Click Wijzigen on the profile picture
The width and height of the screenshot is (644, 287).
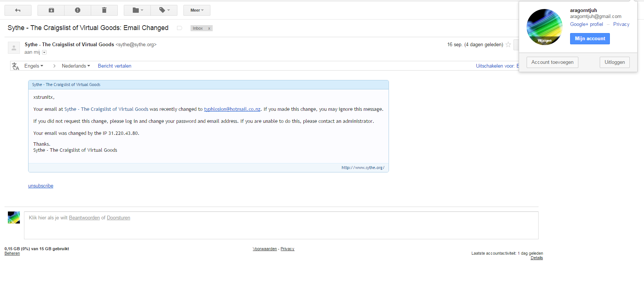coord(545,41)
